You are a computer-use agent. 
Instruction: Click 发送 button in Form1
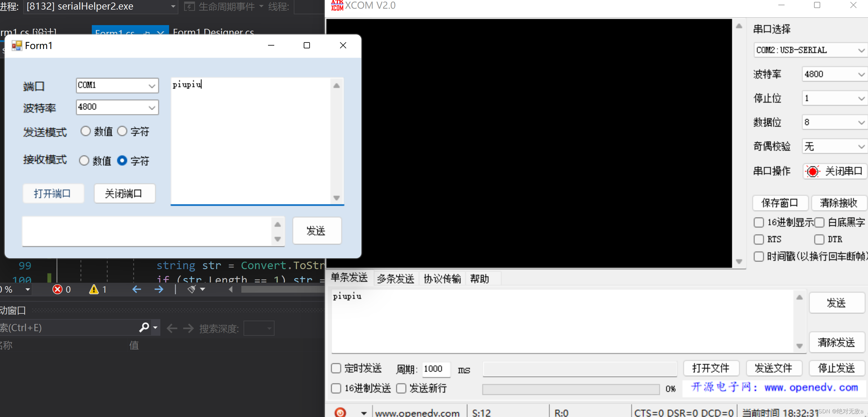tap(317, 231)
